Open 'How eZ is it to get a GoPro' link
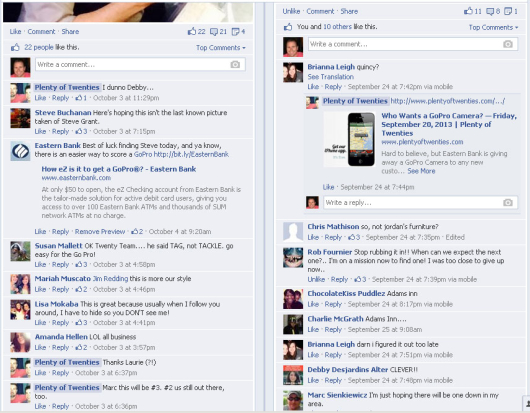Screen dimensions: 530x413 (x=119, y=169)
